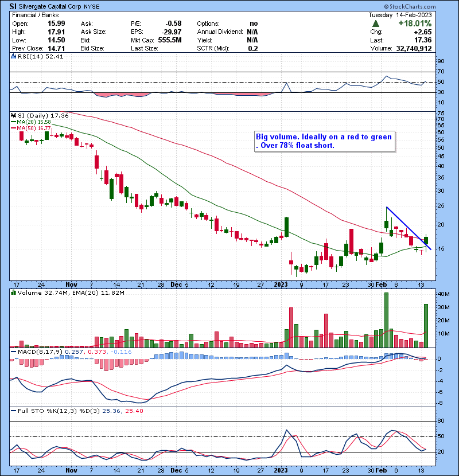Click the bold SI ticker symbol in header
Image resolution: width=459 pixels, height=476 pixels.
pyautogui.click(x=13, y=6)
